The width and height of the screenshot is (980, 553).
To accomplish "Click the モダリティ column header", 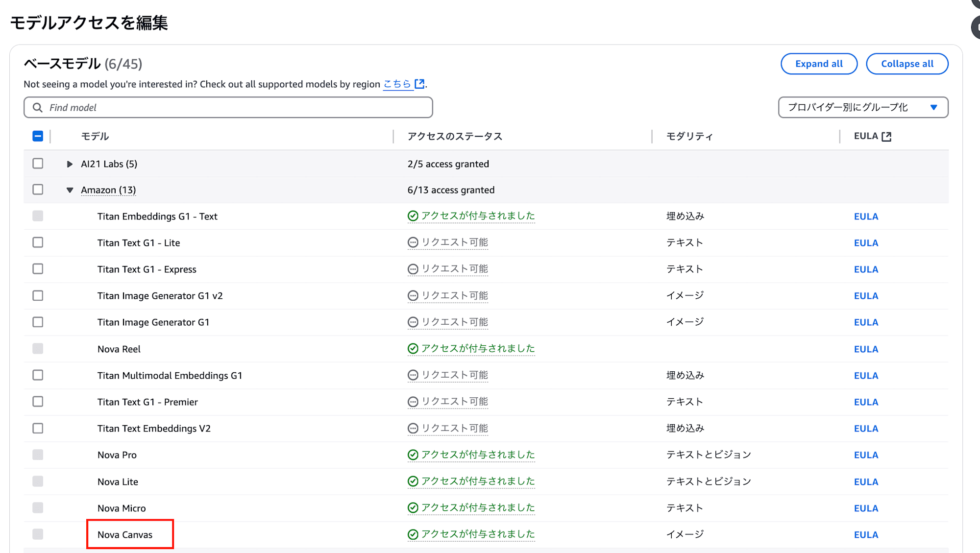I will pos(689,136).
